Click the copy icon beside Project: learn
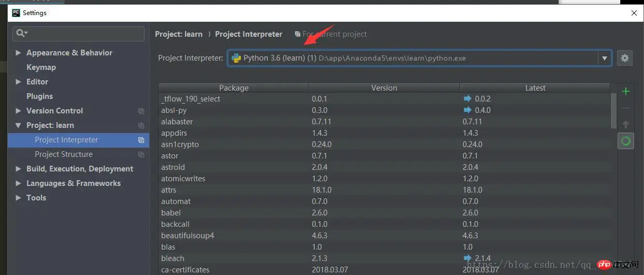This screenshot has width=644, height=275. click(141, 125)
